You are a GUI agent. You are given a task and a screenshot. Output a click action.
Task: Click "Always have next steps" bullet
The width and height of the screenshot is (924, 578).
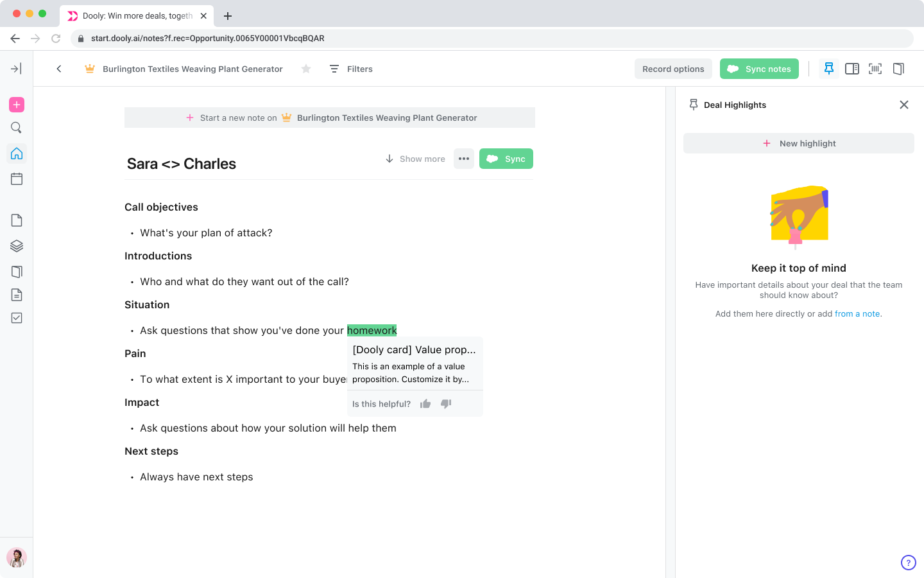pyautogui.click(x=196, y=477)
